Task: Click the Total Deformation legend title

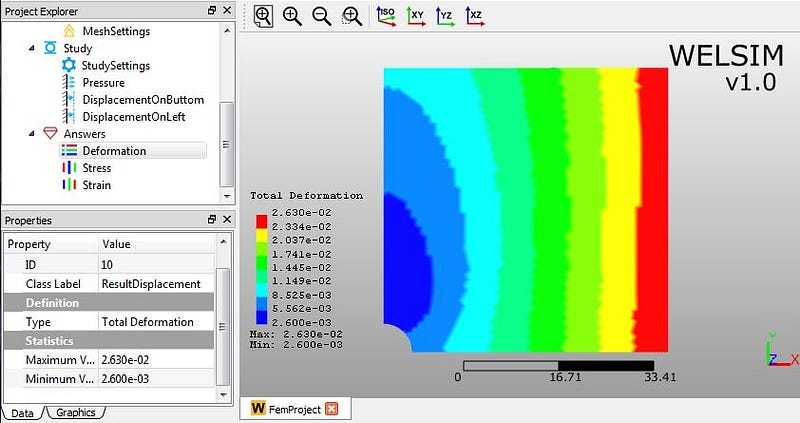Action: (x=307, y=195)
